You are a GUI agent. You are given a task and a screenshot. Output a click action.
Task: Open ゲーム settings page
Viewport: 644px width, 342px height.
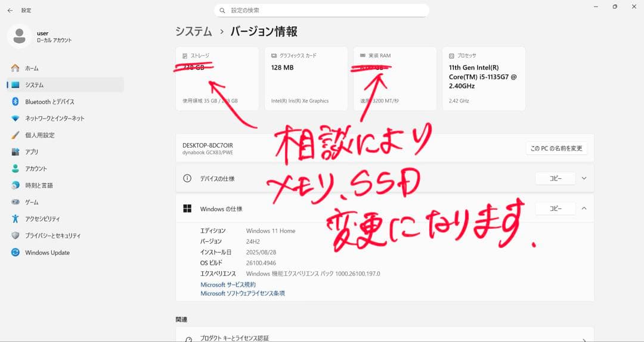click(66, 202)
